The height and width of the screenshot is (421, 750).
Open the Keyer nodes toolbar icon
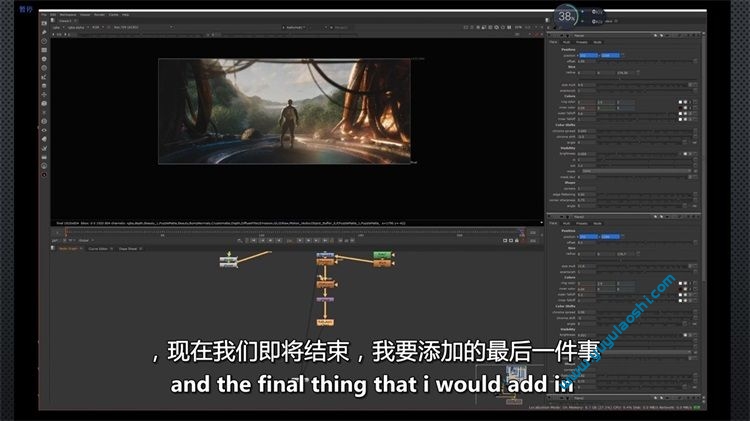[x=44, y=77]
